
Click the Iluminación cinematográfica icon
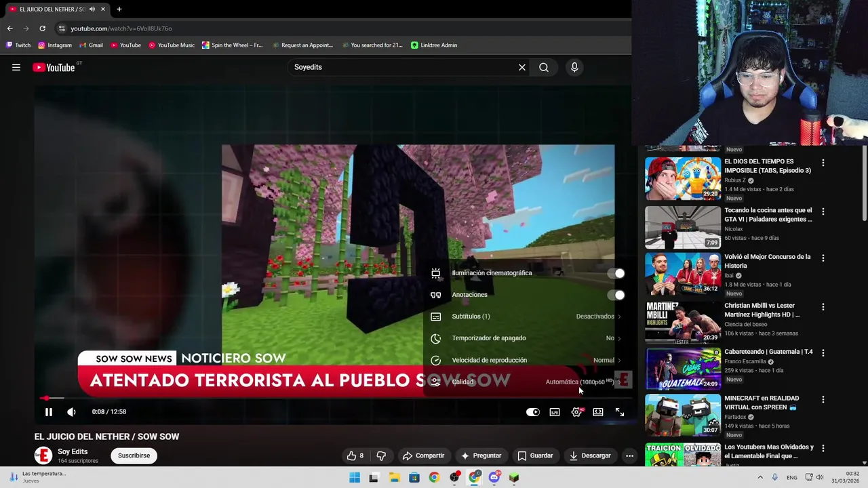tap(436, 273)
